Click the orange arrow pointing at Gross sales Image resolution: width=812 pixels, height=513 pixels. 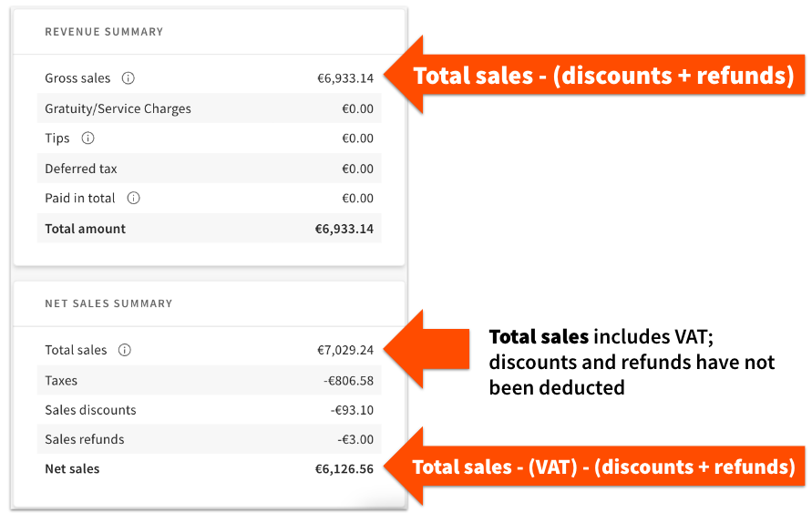tap(406, 75)
